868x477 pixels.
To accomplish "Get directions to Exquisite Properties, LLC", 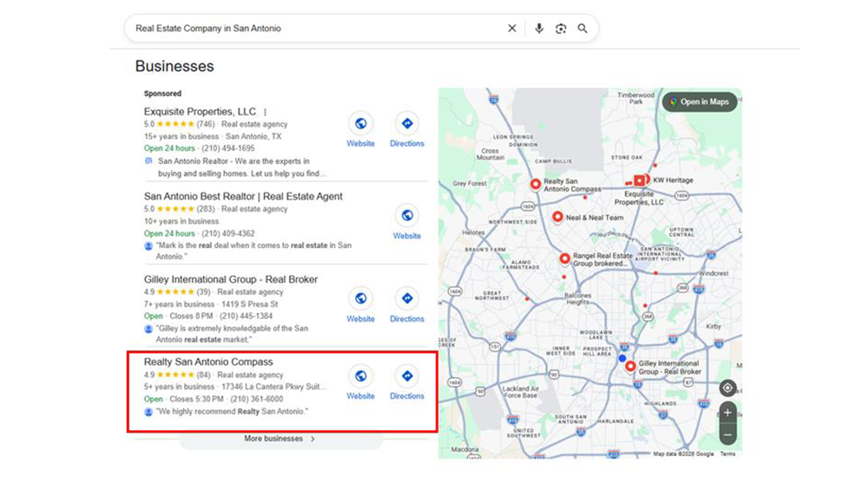I will tap(407, 123).
